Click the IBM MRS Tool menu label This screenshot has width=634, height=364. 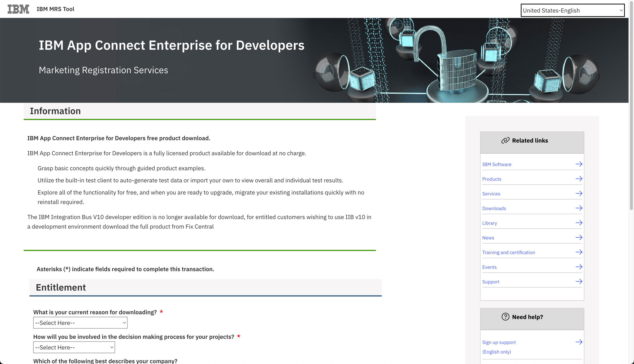[55, 9]
